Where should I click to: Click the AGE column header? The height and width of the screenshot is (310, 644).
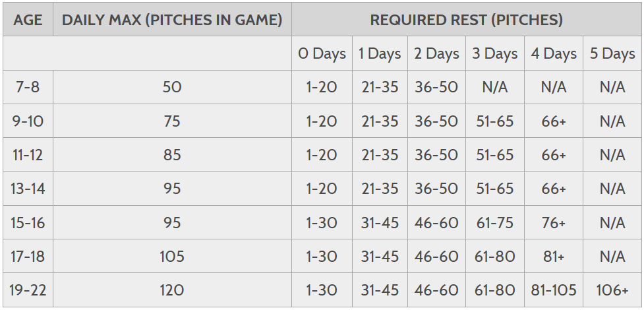(x=28, y=19)
